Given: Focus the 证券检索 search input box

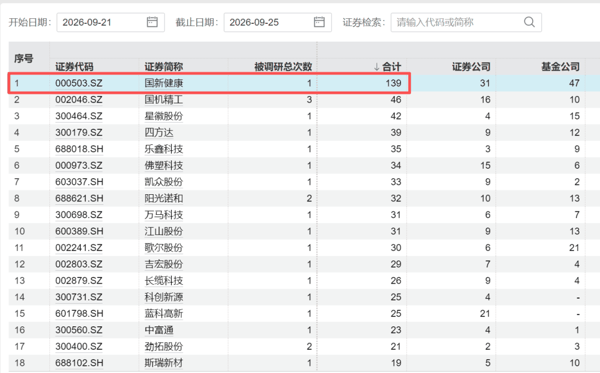Looking at the screenshot, I should pos(466,22).
